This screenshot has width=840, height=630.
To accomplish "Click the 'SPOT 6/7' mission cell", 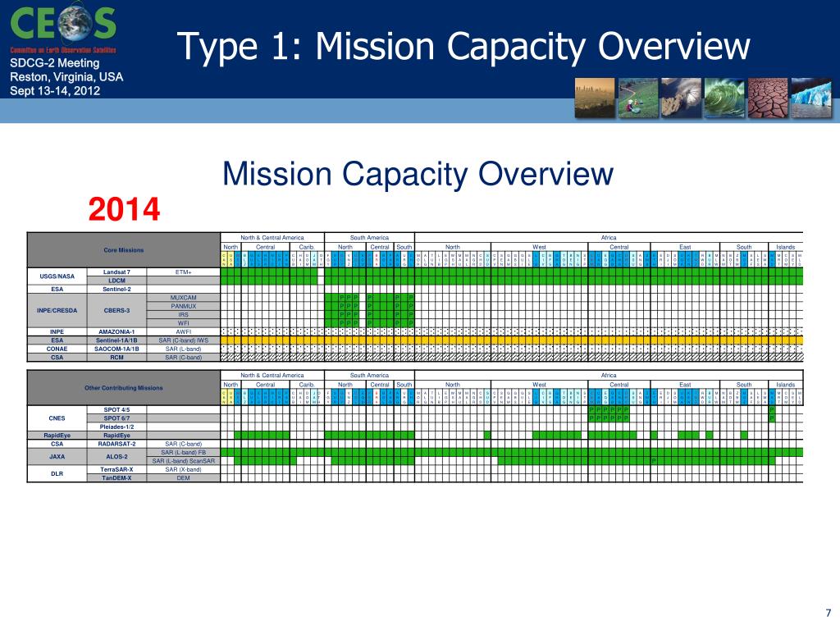I will (x=116, y=418).
